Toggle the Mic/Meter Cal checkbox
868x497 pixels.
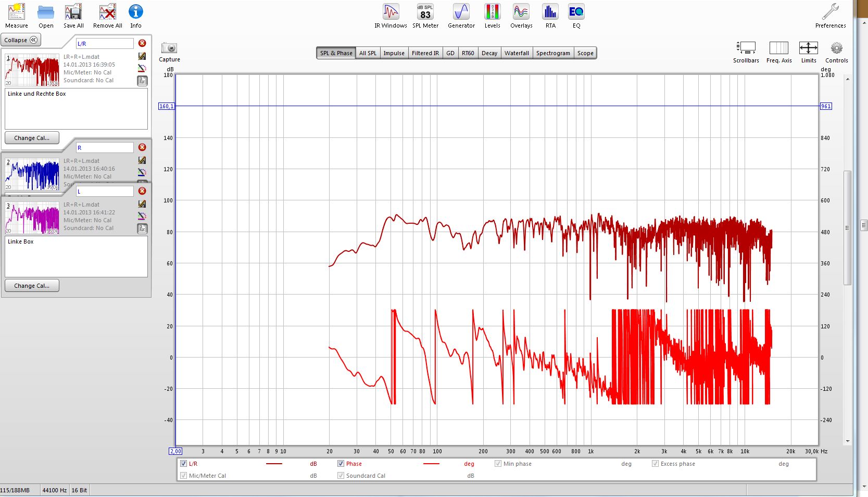183,475
